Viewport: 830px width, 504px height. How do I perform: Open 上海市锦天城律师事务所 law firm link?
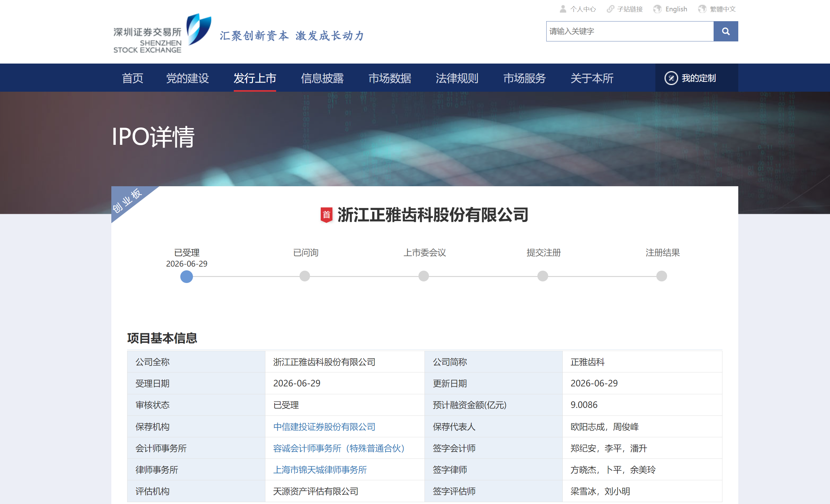point(320,470)
